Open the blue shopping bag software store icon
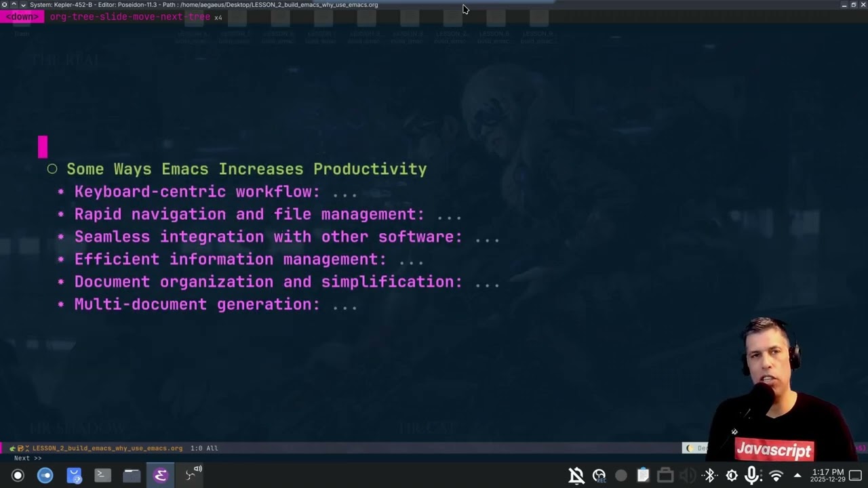This screenshot has height=488, width=868. point(74,476)
